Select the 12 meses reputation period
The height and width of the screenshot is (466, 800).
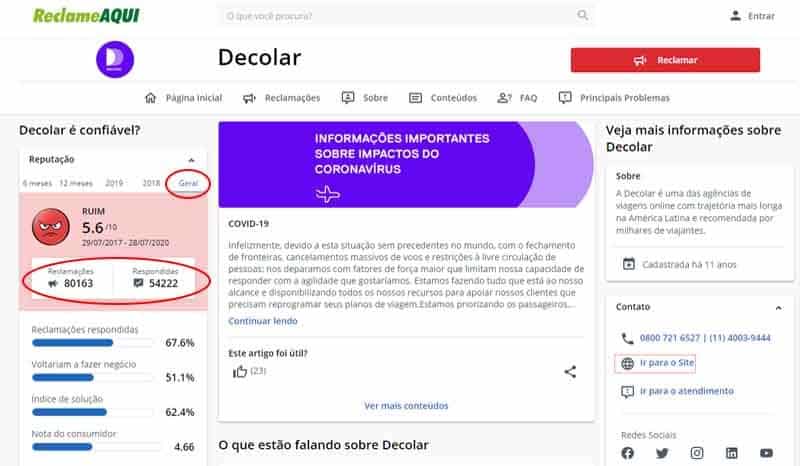[76, 183]
